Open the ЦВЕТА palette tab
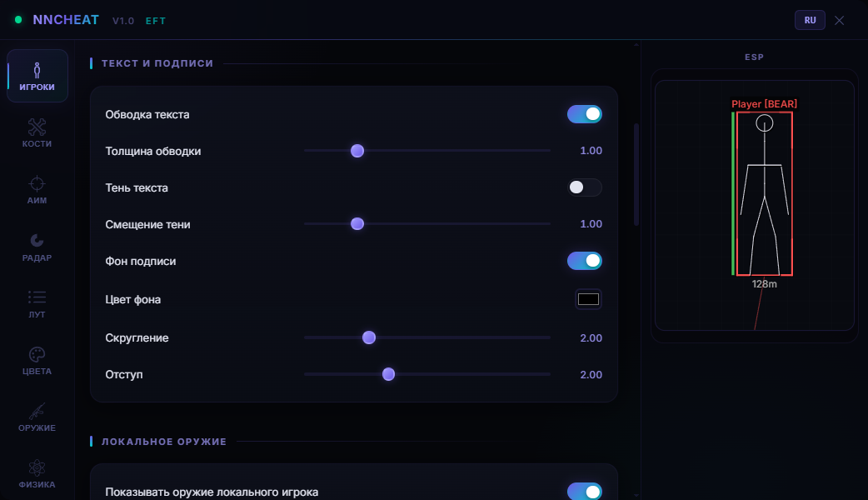This screenshot has height=500, width=868. click(37, 361)
